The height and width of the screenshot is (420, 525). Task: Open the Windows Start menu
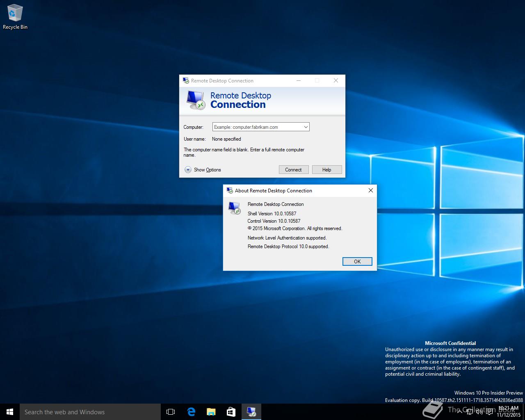pyautogui.click(x=10, y=412)
